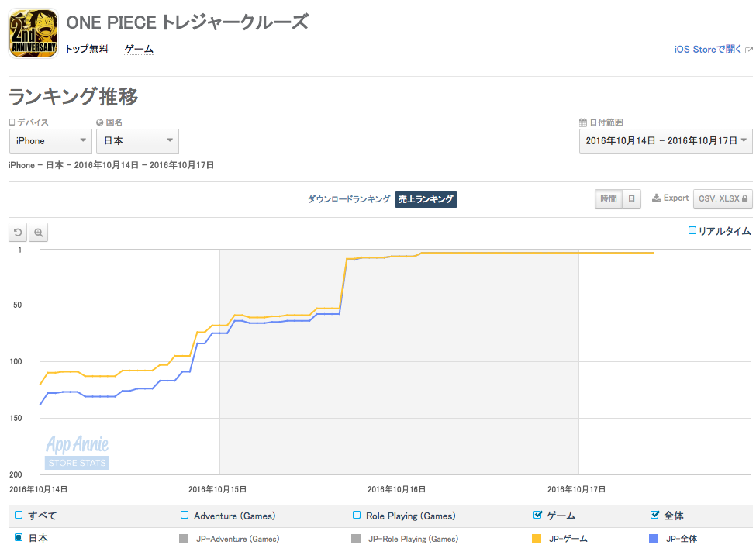Switch chart granularity to 時間
This screenshot has width=756, height=552.
pyautogui.click(x=609, y=198)
